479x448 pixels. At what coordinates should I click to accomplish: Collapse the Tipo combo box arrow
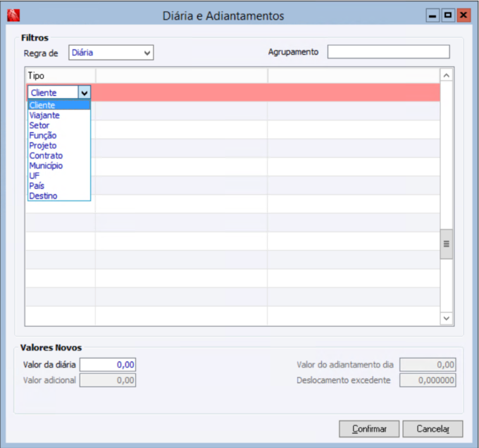(85, 92)
